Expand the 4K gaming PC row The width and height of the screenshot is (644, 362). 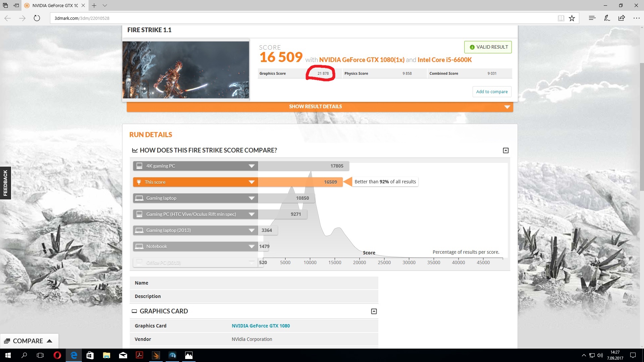click(195, 166)
